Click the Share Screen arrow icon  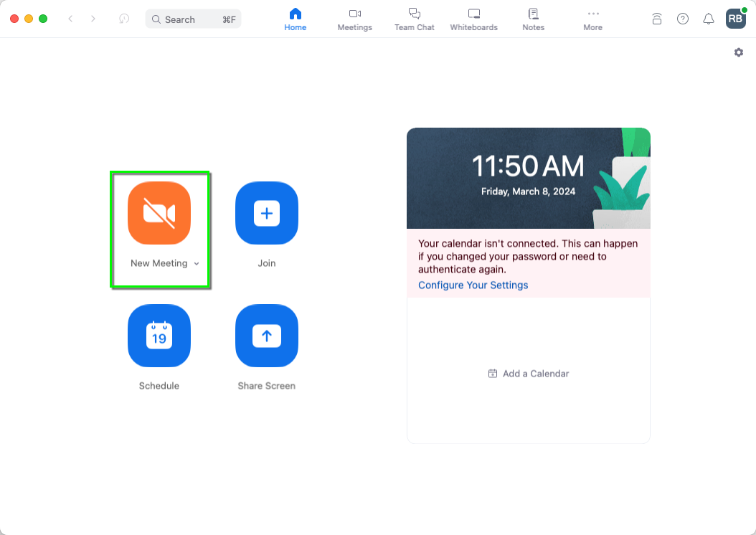(267, 336)
